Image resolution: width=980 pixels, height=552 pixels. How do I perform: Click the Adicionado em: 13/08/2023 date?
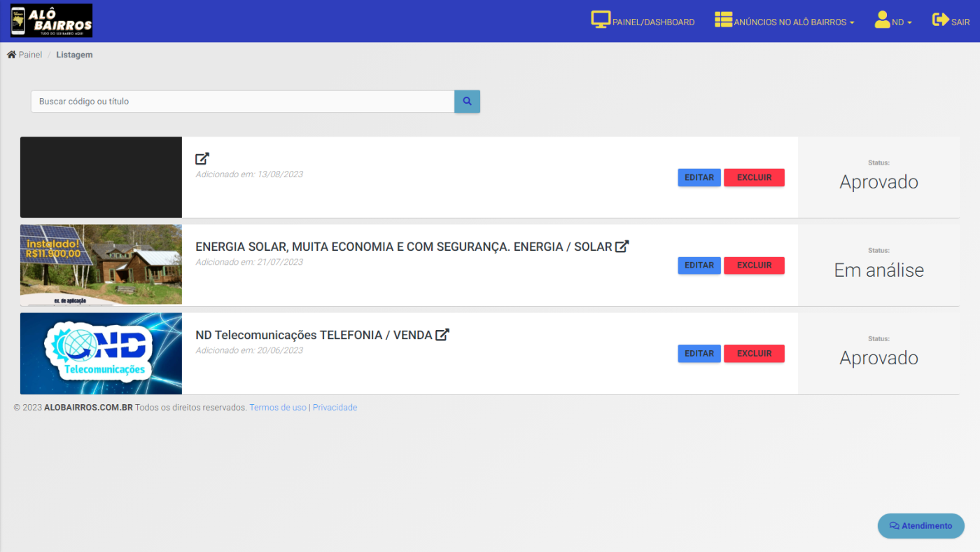pos(249,174)
